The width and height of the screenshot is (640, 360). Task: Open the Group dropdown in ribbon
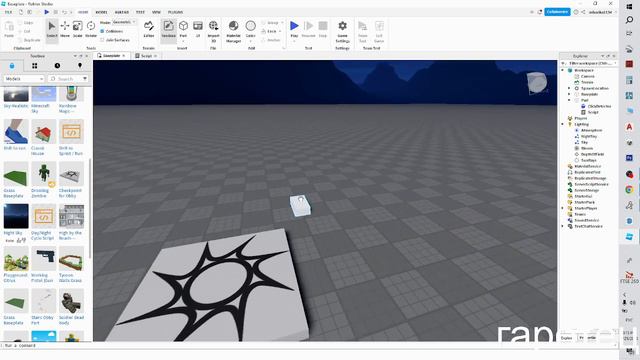pos(272,23)
